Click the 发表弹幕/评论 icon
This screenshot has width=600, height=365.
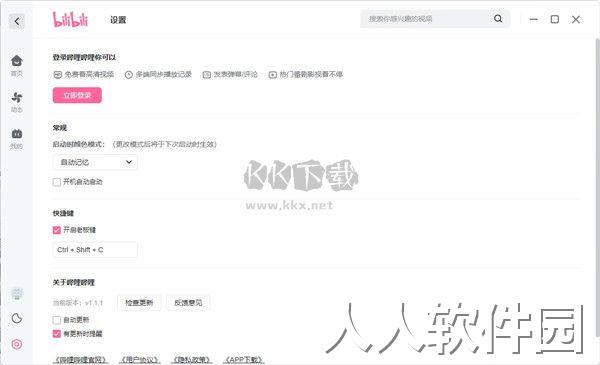coord(207,75)
